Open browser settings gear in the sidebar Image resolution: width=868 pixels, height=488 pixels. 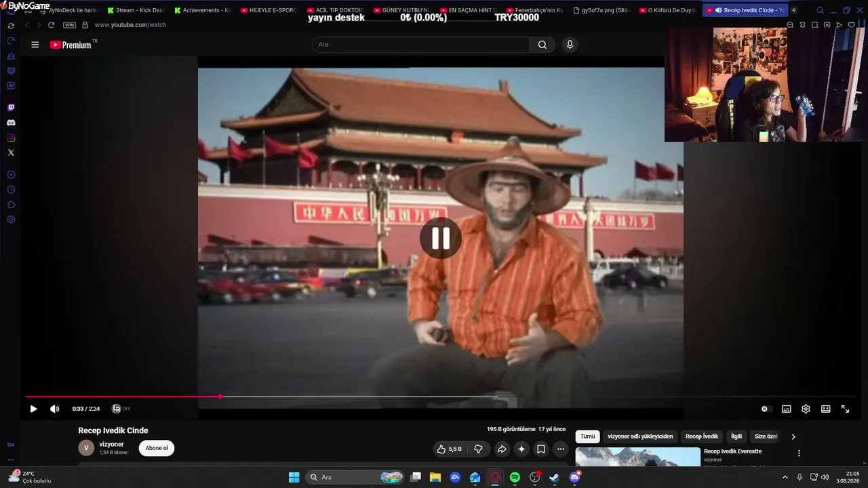click(x=11, y=220)
